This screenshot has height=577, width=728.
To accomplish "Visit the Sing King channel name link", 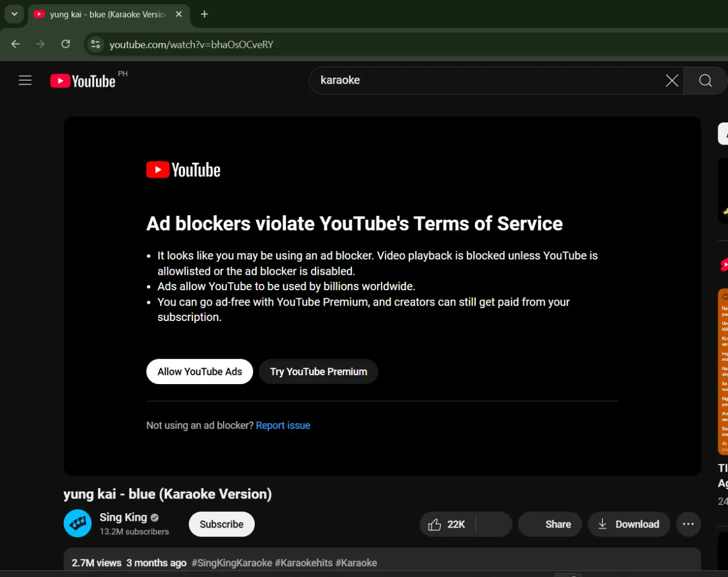I will (x=123, y=517).
